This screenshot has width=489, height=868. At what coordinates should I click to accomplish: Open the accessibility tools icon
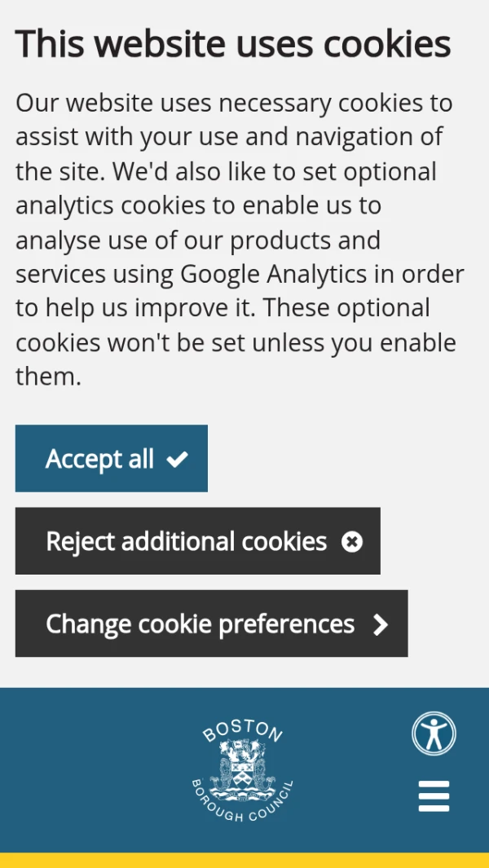point(434,734)
